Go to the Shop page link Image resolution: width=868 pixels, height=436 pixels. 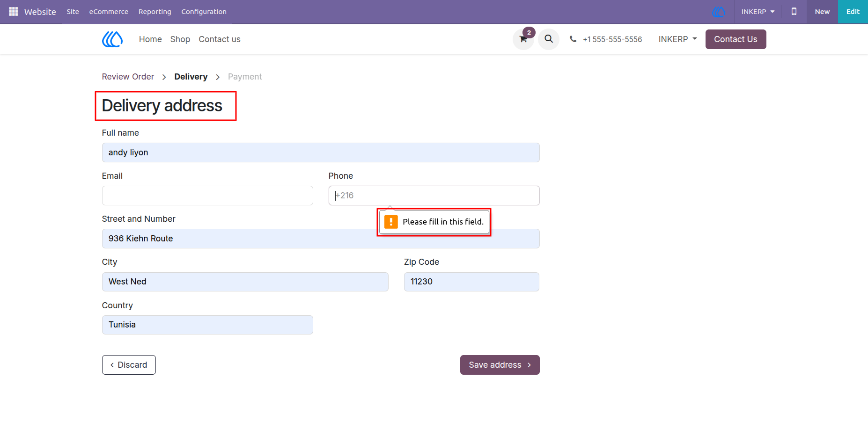pyautogui.click(x=180, y=39)
